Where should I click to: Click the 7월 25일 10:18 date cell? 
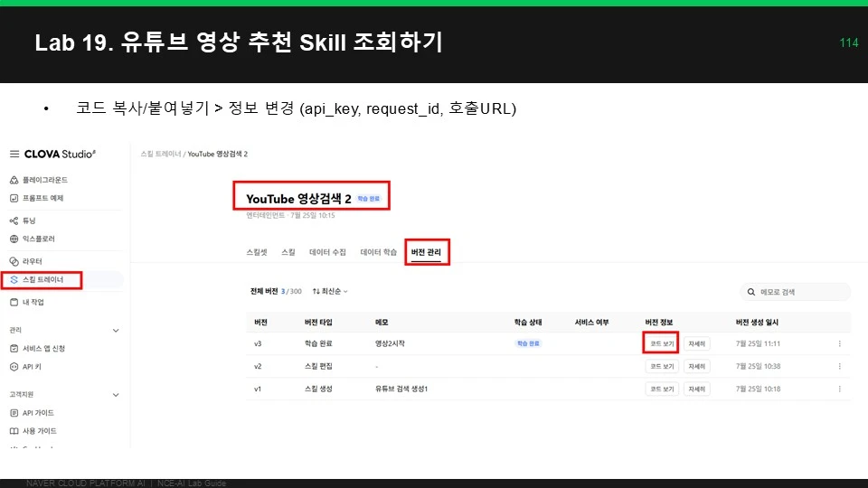[758, 389]
